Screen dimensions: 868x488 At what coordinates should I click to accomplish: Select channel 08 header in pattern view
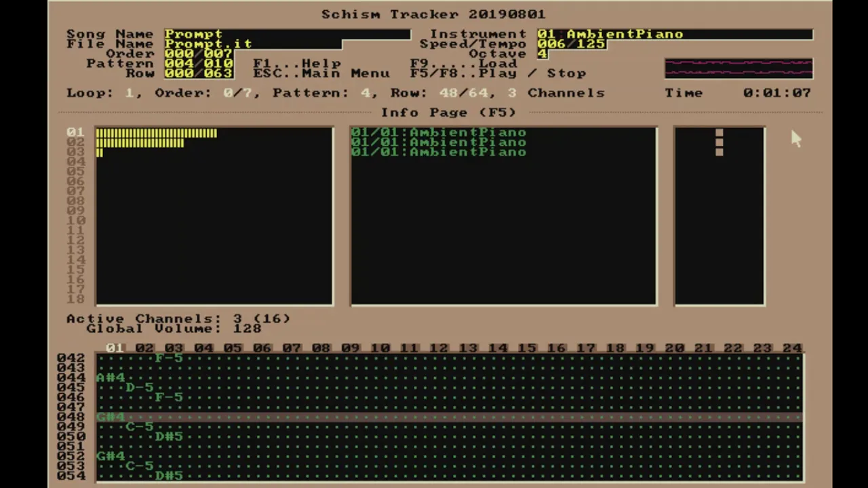[x=321, y=348]
